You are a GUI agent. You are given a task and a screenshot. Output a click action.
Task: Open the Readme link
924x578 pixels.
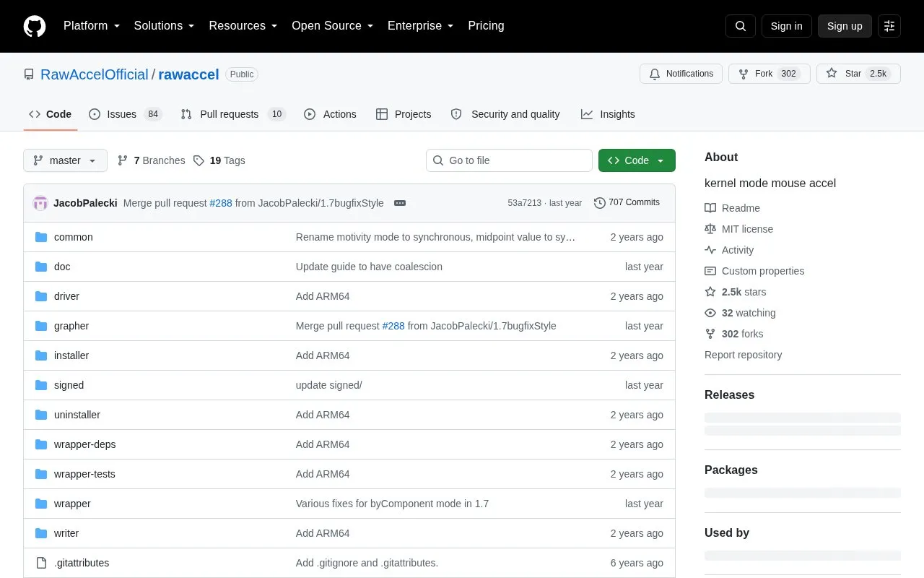click(732, 208)
